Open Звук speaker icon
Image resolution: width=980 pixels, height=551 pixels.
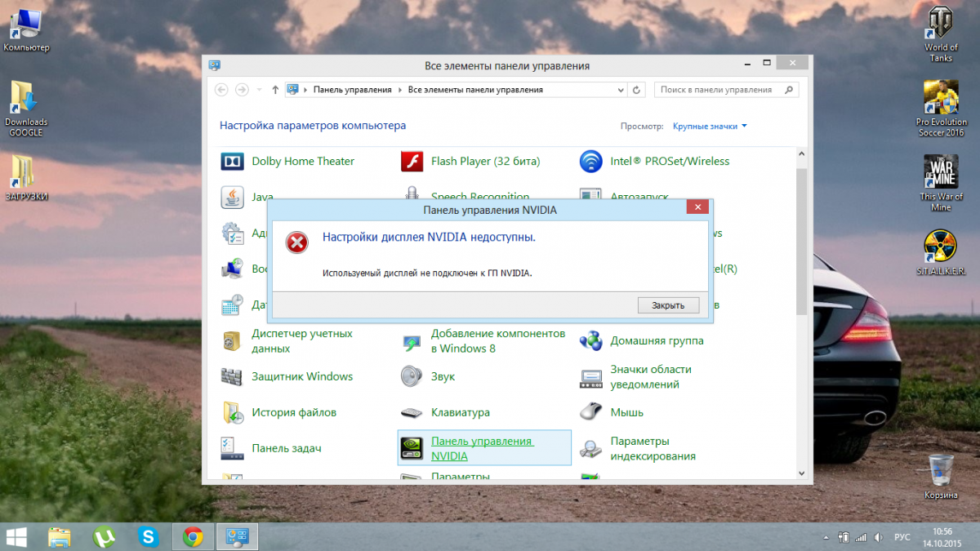click(412, 377)
